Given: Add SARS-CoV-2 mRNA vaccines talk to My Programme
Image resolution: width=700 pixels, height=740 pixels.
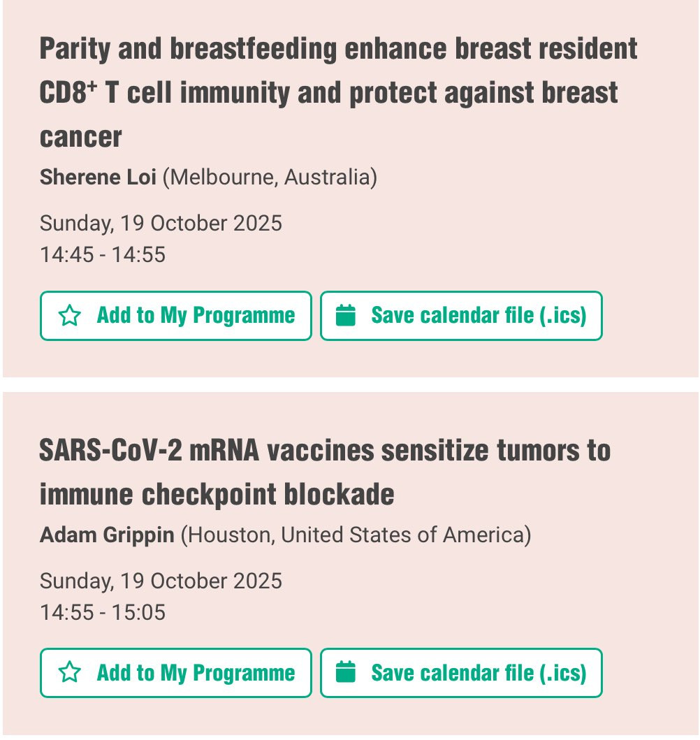Looking at the screenshot, I should click(x=176, y=674).
